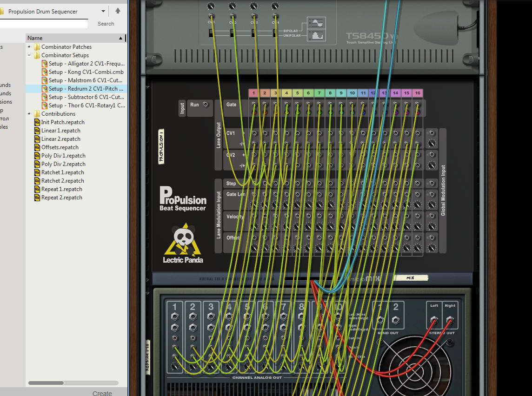Click the knob above CV4 on TS8450
Viewport: 532px width, 396px height.
click(x=275, y=6)
